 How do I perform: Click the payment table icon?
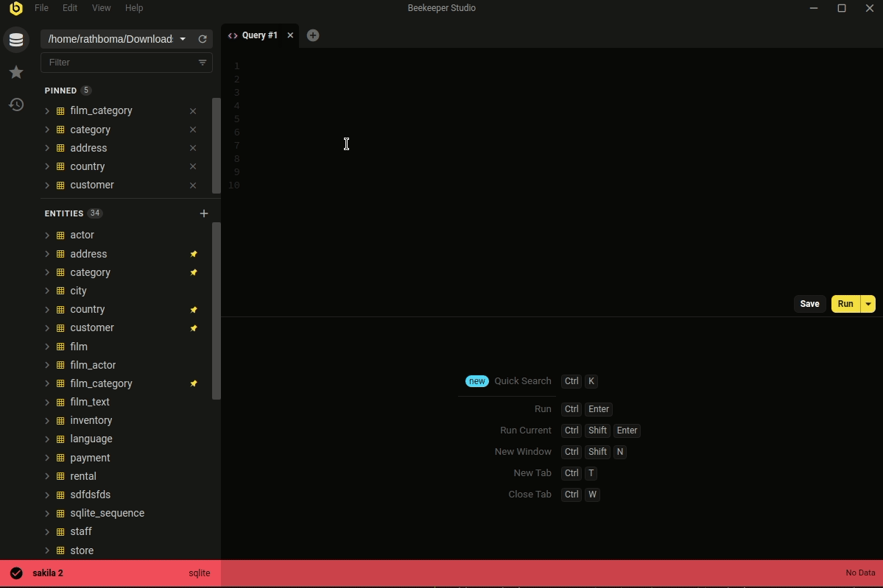coord(60,458)
